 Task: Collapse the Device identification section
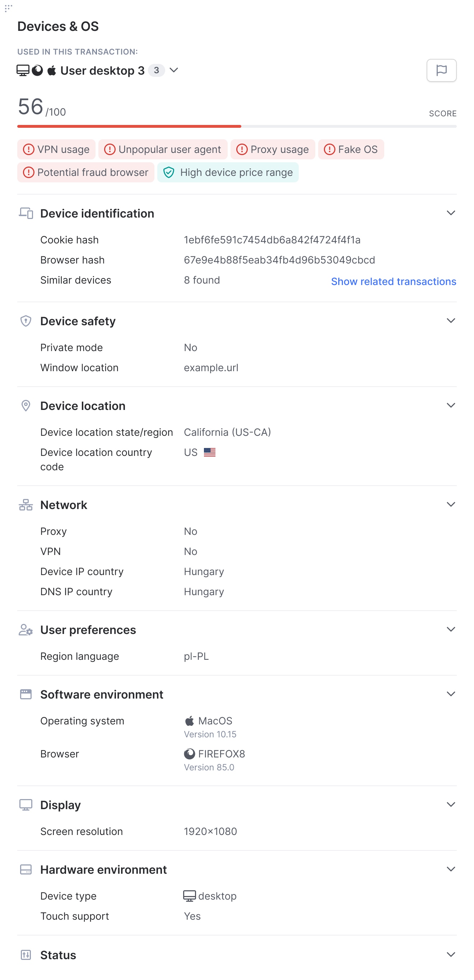point(451,213)
